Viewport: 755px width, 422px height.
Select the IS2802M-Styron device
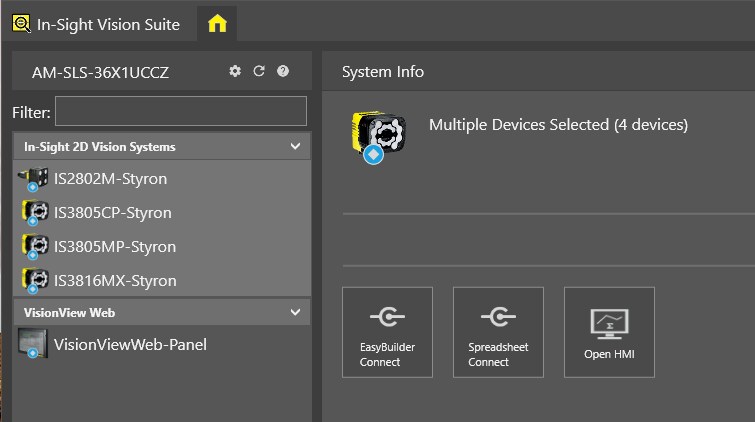coord(162,179)
